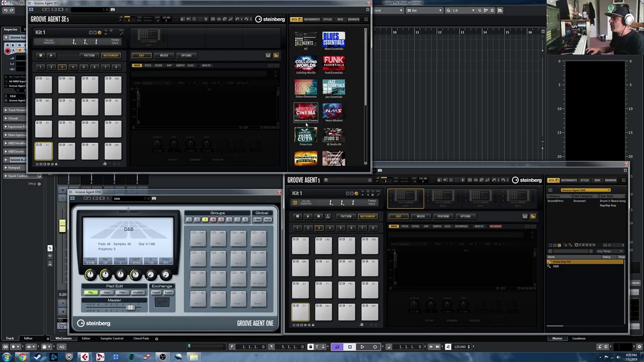Click the Master fader in Groove Agent ONE
The width and height of the screenshot is (644, 362).
(x=130, y=307)
